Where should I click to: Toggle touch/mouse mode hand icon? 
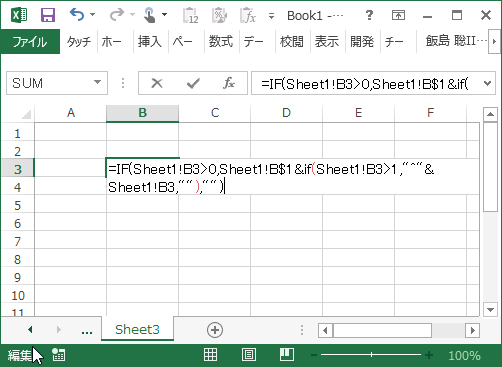[149, 15]
